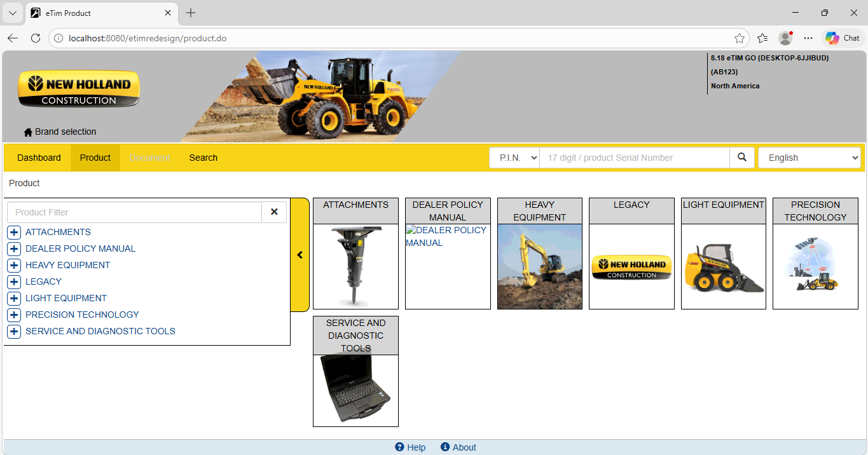Select DEALER POLICY MANUAL text in the tree
Image resolution: width=868 pixels, height=455 pixels.
[x=80, y=248]
